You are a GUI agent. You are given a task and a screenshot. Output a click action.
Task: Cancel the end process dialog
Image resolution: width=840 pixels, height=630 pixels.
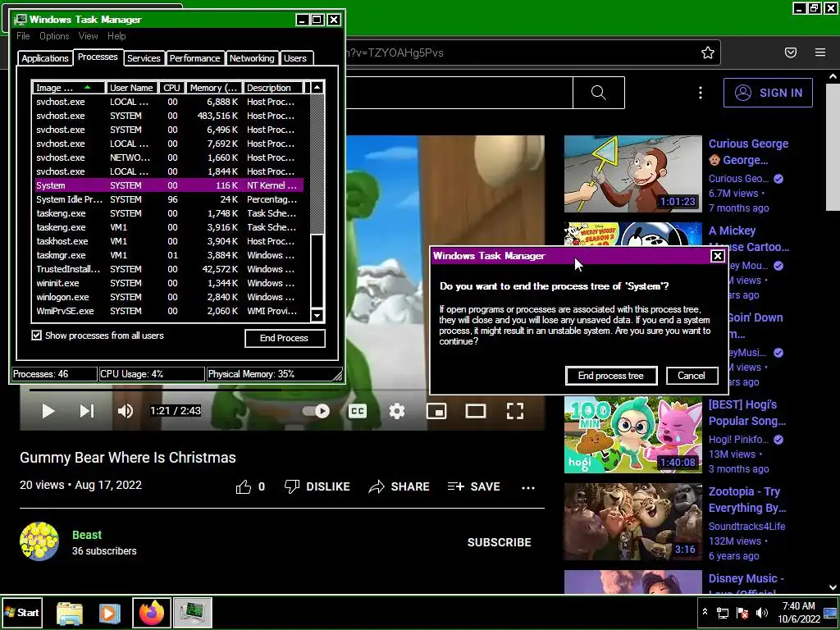click(x=692, y=376)
